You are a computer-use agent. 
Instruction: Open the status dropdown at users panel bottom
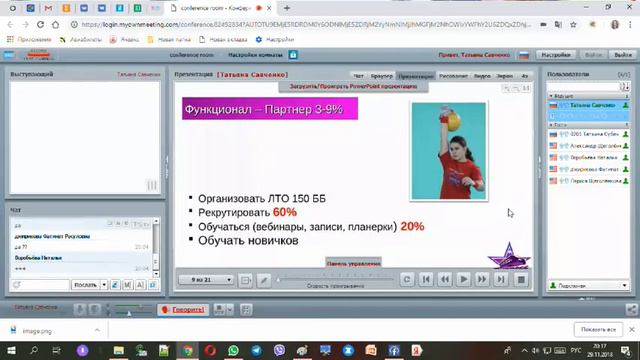[589, 285]
